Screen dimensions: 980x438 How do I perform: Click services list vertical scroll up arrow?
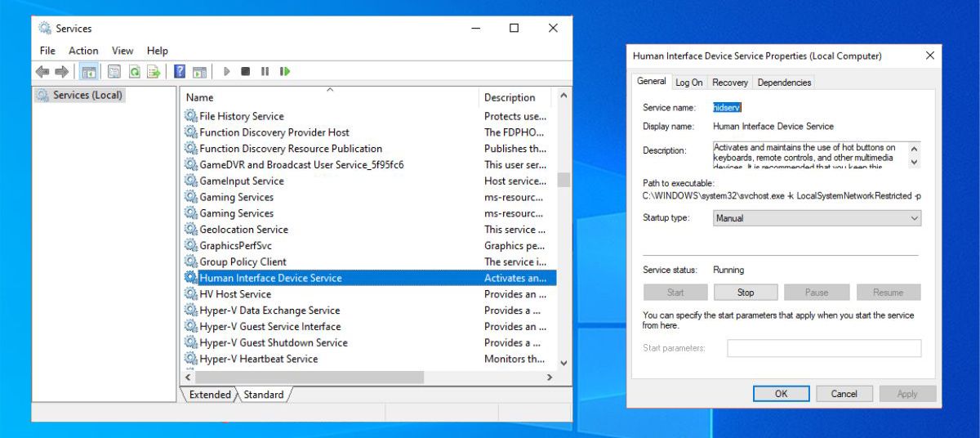pyautogui.click(x=563, y=96)
